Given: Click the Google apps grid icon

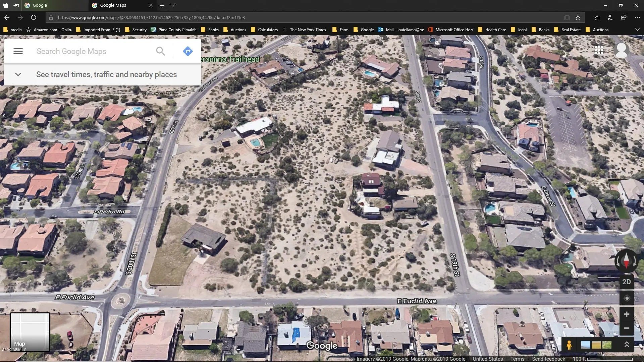Looking at the screenshot, I should (x=599, y=51).
